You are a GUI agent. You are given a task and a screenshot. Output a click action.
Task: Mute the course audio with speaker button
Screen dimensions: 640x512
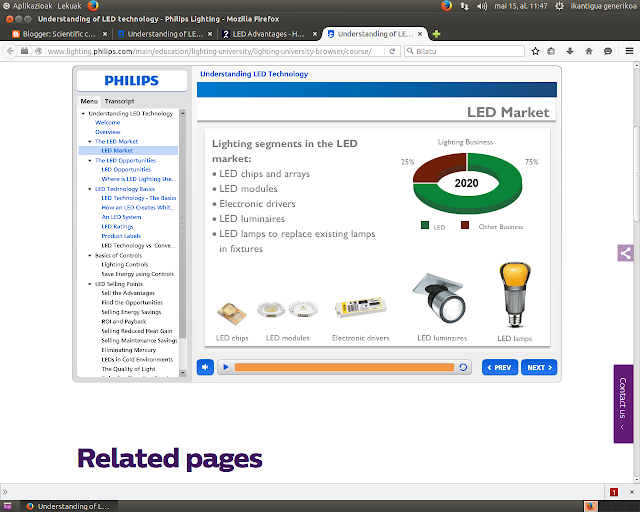click(205, 367)
